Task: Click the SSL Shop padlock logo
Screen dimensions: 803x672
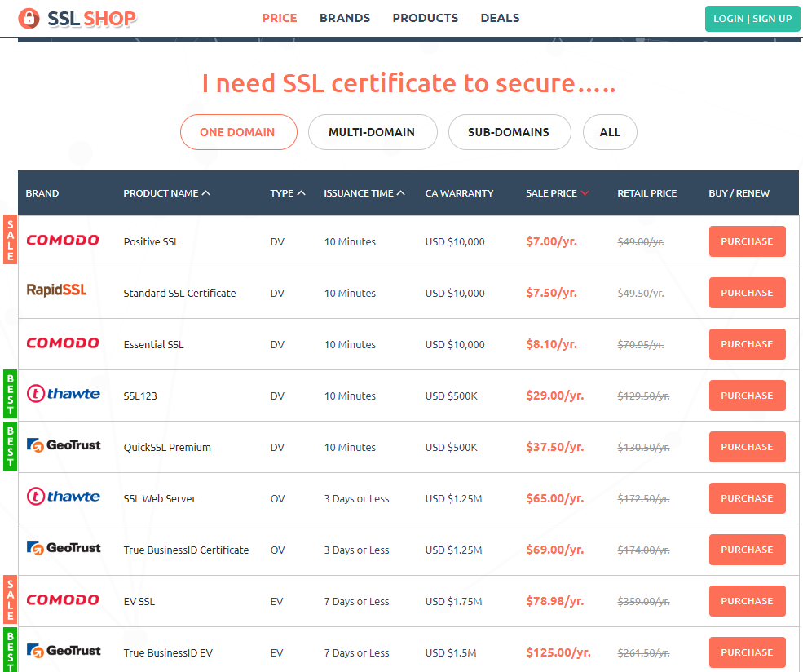Action: pos(29,19)
